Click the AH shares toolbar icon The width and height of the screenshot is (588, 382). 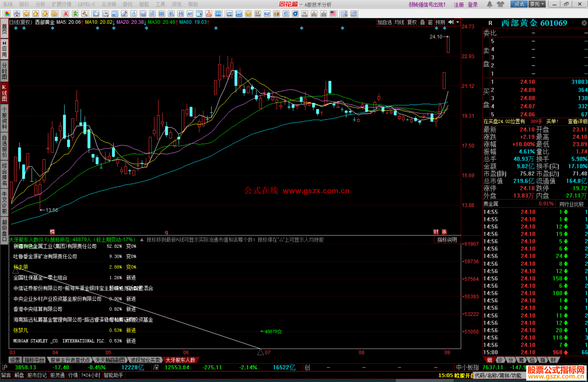click(x=190, y=14)
